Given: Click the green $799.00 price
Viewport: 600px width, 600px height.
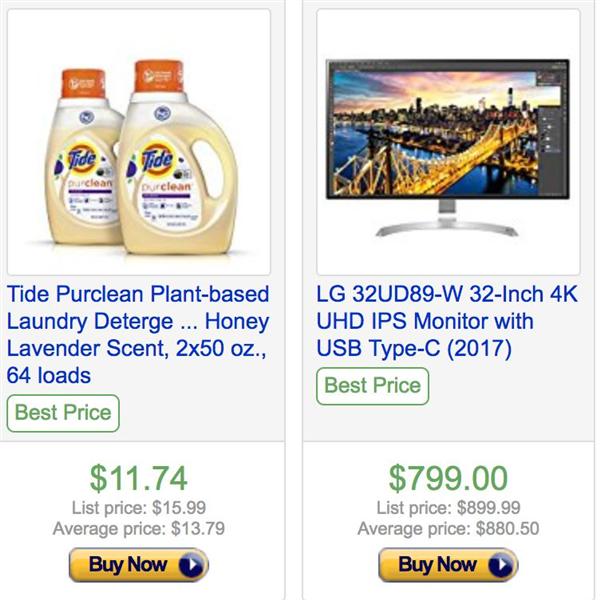Looking at the screenshot, I should tap(448, 478).
